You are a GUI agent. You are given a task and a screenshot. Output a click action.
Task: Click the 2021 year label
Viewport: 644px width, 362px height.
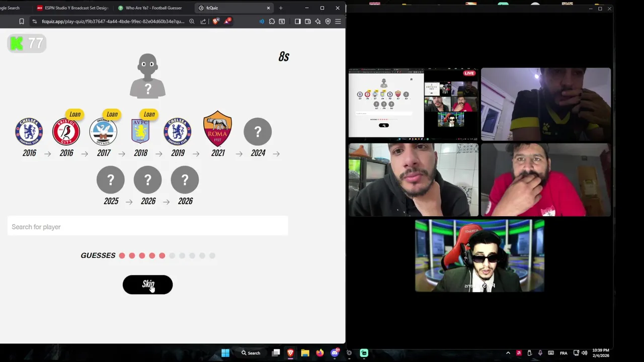[218, 153]
